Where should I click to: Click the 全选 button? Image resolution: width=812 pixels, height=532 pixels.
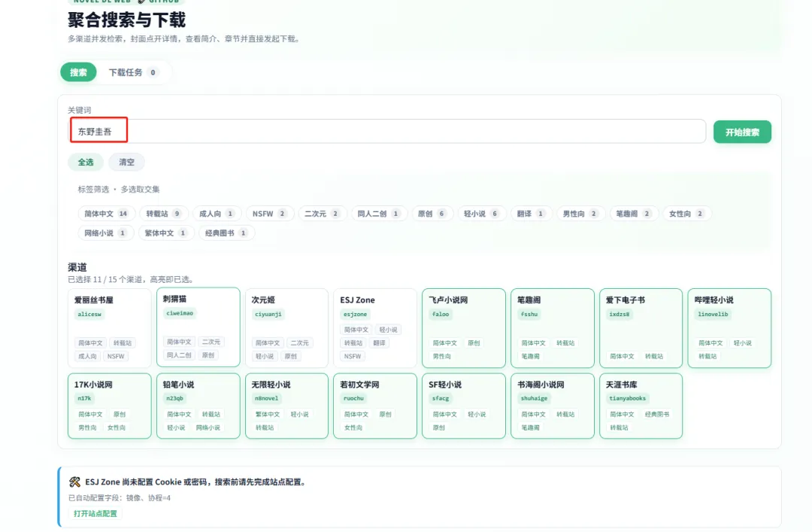(86, 163)
